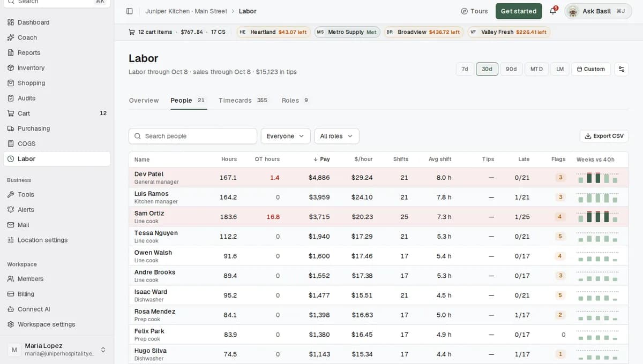
Task: Switch to Overview tab
Action: point(144,101)
